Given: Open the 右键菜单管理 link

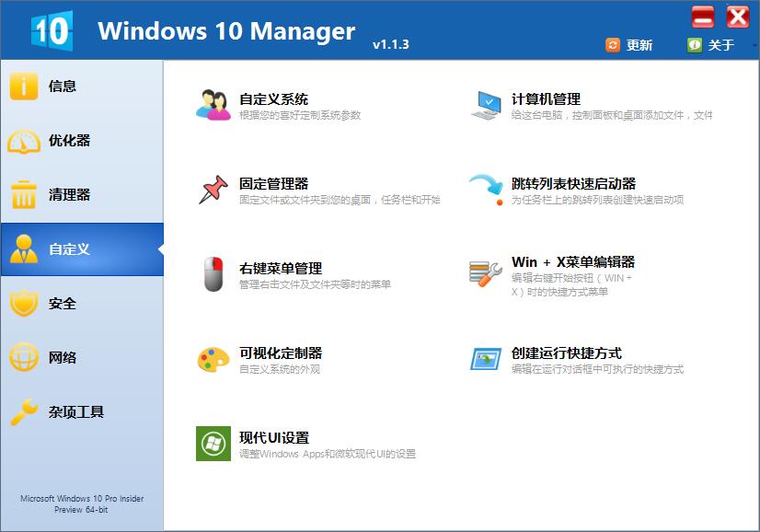Looking at the screenshot, I should [281, 268].
